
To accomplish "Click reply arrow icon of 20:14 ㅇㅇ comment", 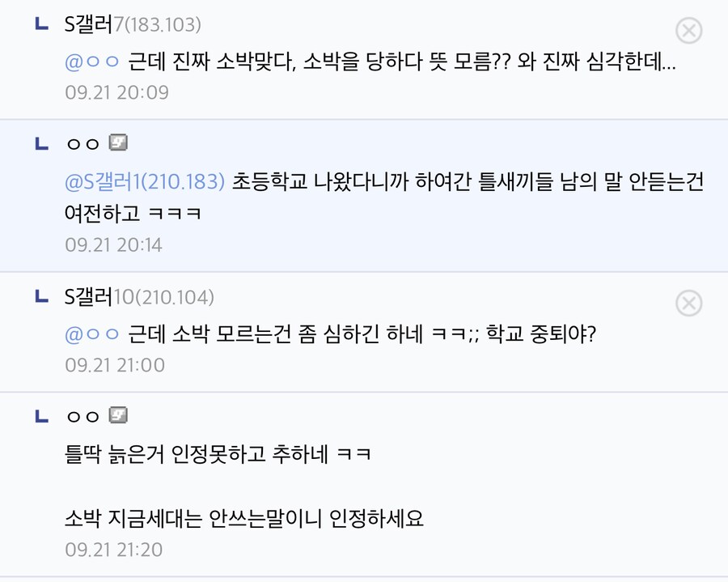I will click(x=42, y=144).
